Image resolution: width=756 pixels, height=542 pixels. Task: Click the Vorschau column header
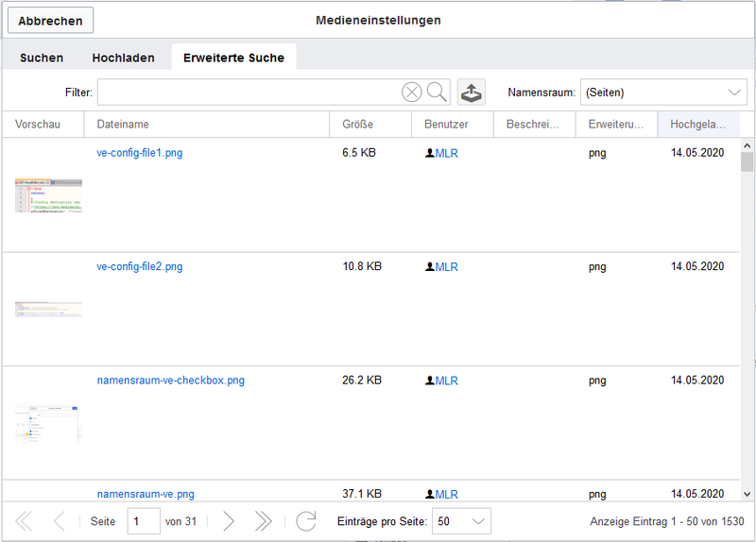pos(43,125)
